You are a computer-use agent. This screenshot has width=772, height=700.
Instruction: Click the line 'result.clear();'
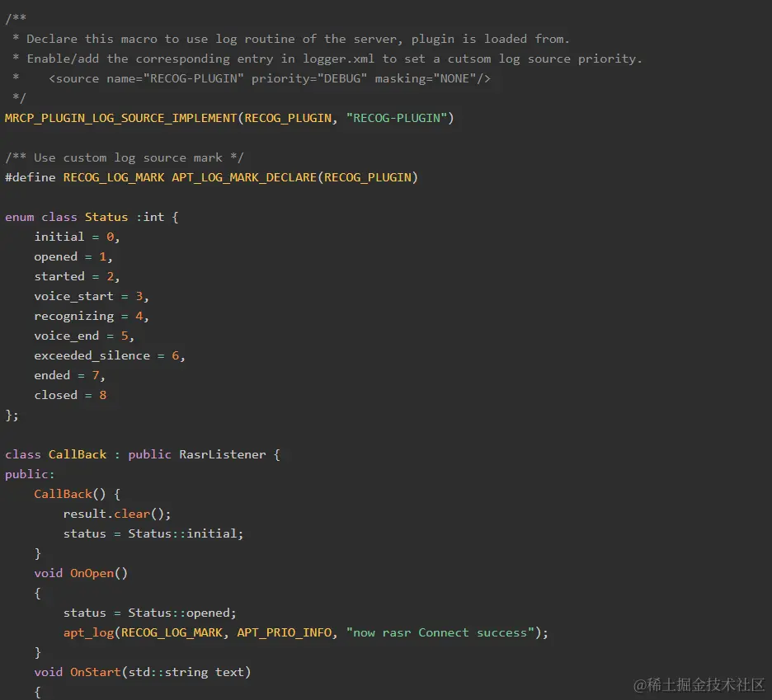[117, 514]
